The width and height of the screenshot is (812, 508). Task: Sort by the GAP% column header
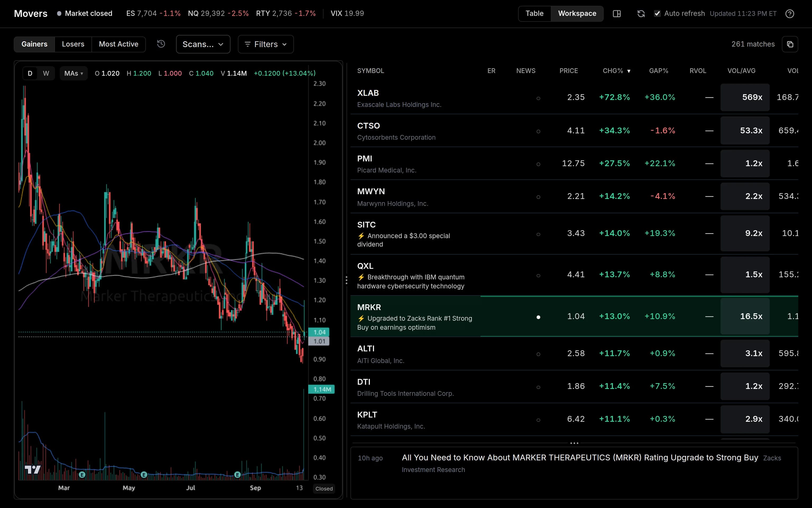coord(659,71)
